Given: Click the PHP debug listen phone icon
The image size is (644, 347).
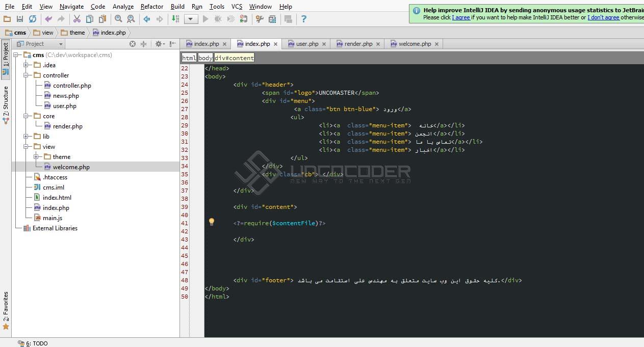Looking at the screenshot, I should tap(244, 19).
